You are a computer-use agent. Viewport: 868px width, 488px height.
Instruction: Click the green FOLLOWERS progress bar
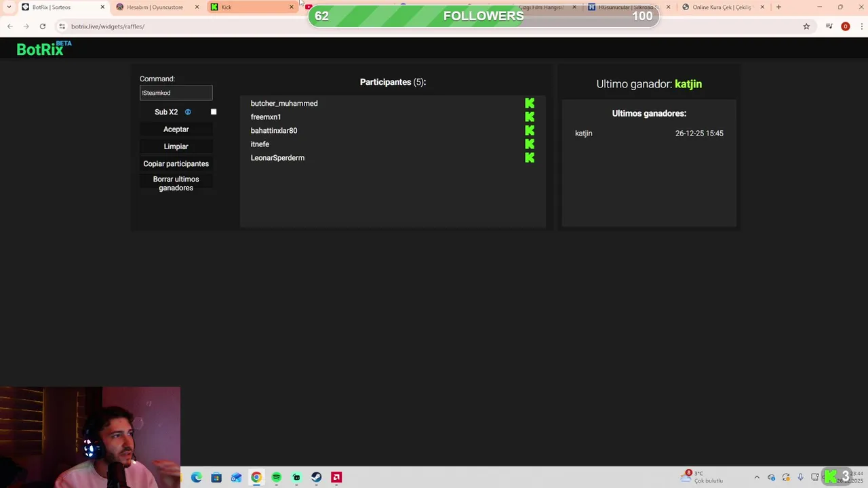[484, 16]
